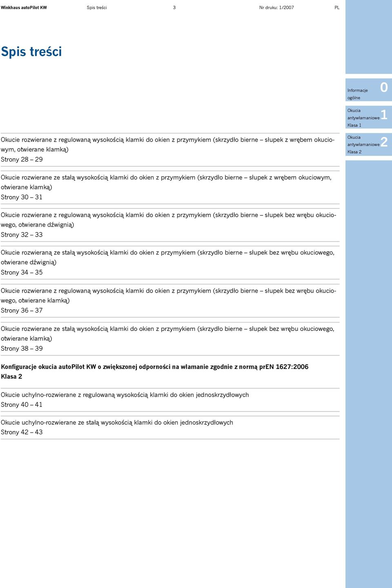Select the Strony 36 – 37 entry
Image resolution: width=392 pixels, height=588 pixels.
point(22,311)
